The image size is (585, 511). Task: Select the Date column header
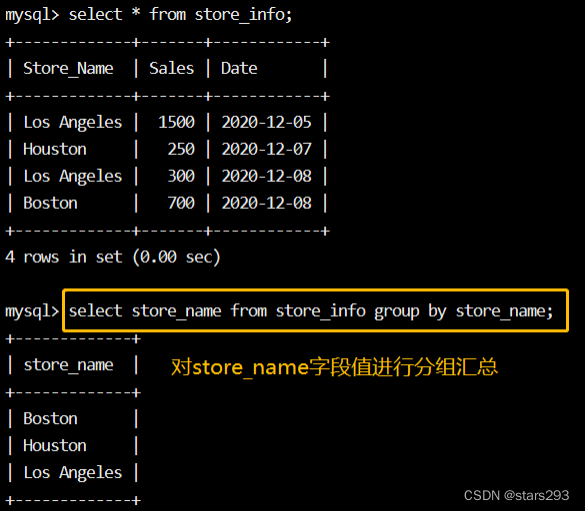(x=239, y=68)
